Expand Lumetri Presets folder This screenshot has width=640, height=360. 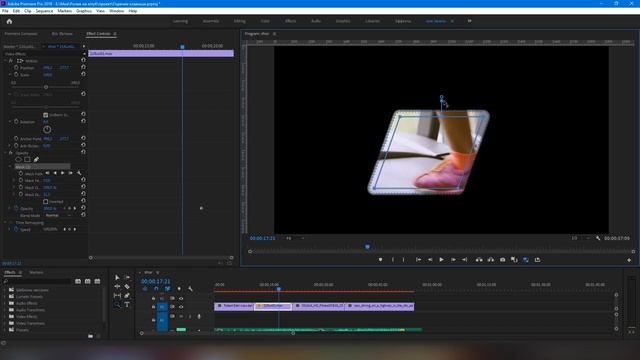point(5,296)
